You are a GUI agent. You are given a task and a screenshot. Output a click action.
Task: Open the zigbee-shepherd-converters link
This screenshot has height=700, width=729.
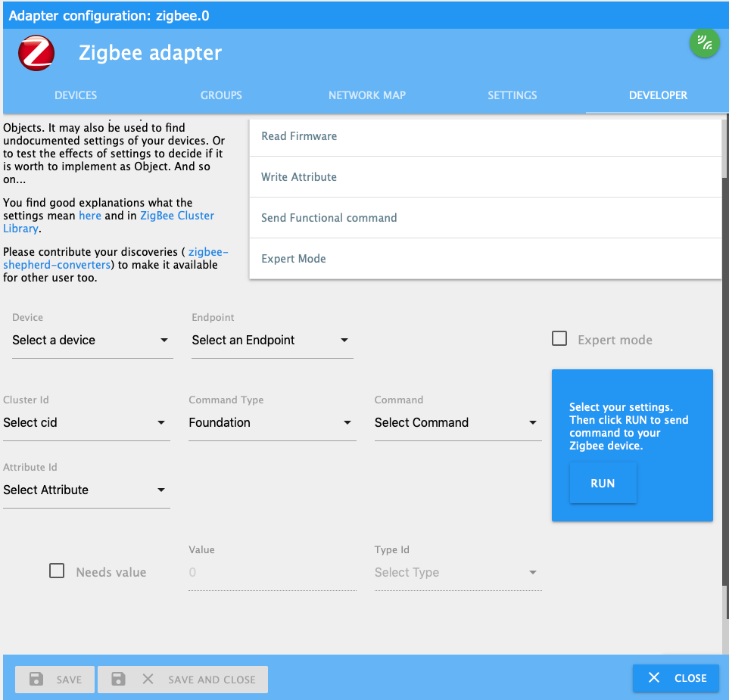coord(115,259)
